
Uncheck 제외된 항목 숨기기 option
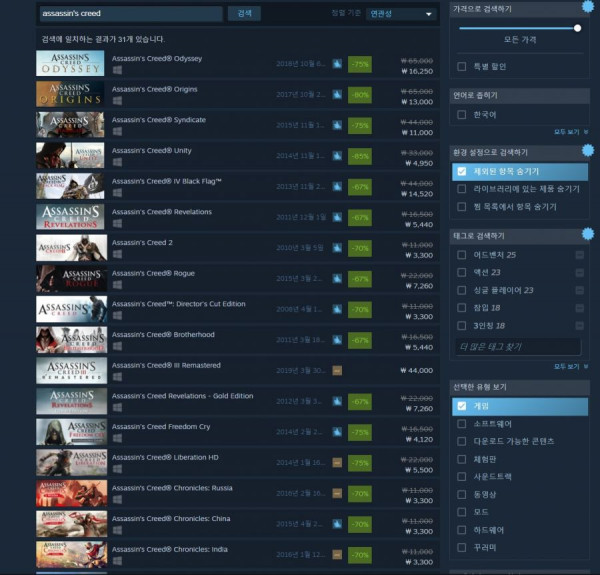462,171
